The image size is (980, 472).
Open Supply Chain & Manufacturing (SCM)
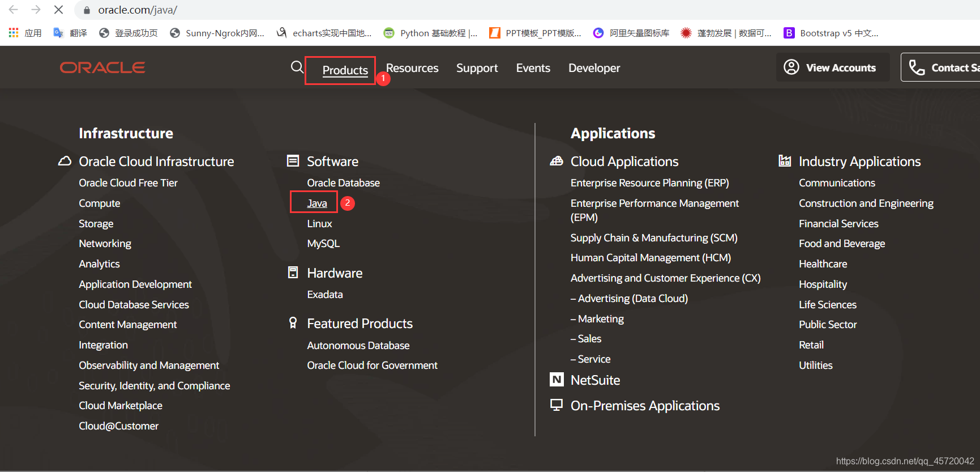654,237
